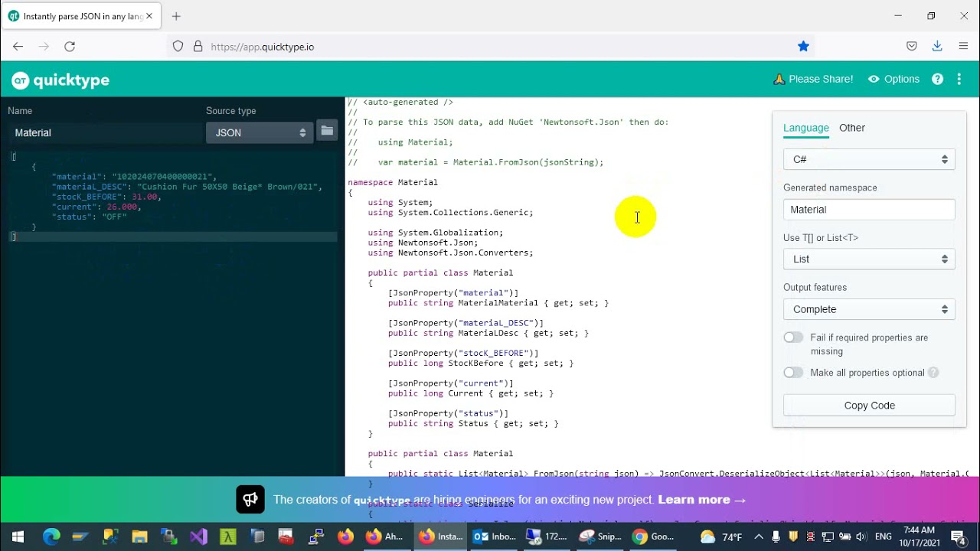This screenshot has width=980, height=551.
Task: Open the Outlook Inbox taskbar item
Action: pyautogui.click(x=495, y=536)
